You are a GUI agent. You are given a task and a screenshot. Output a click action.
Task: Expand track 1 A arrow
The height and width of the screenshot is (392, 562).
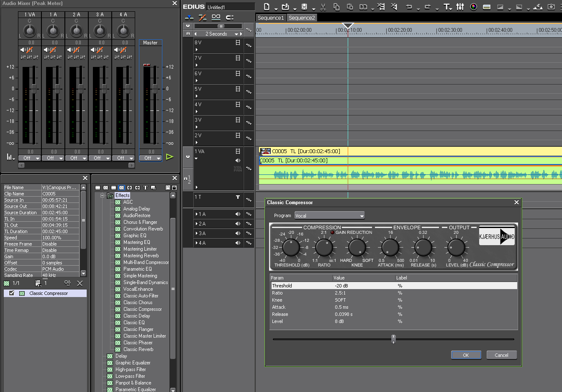coord(197,214)
